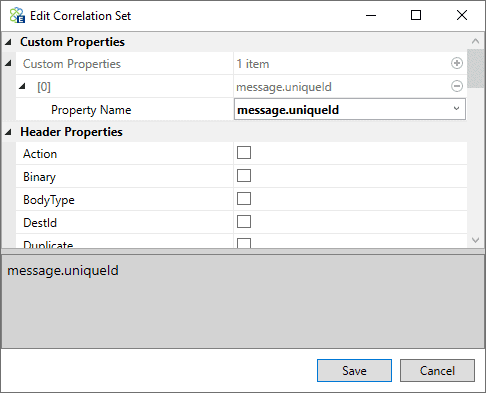Collapse the [0] item node
The height and width of the screenshot is (393, 486).
(x=22, y=86)
